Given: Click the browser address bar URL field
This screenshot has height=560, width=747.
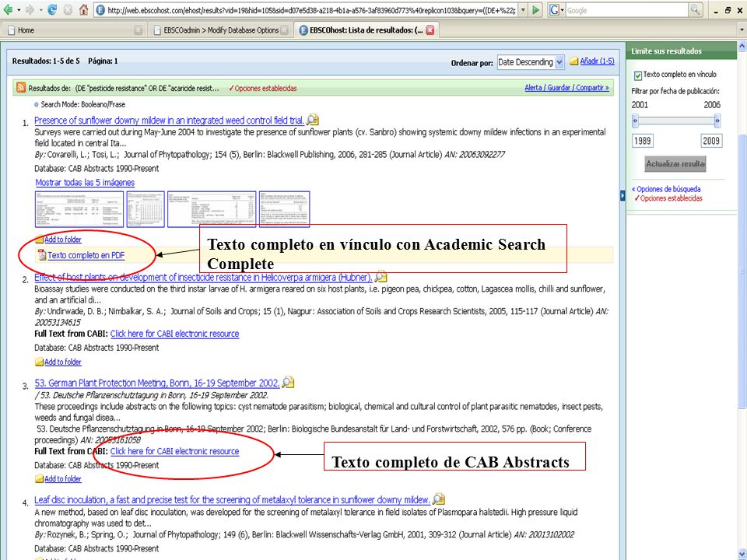Looking at the screenshot, I should click(x=307, y=10).
